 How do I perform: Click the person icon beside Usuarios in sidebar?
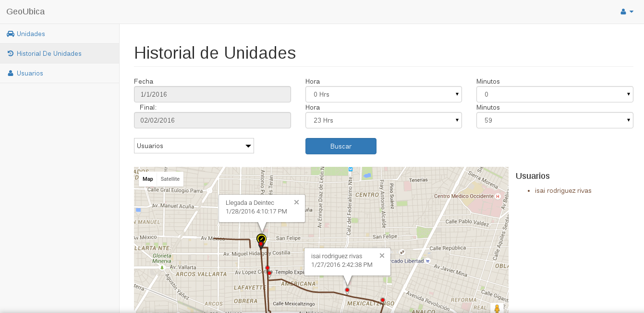point(11,73)
